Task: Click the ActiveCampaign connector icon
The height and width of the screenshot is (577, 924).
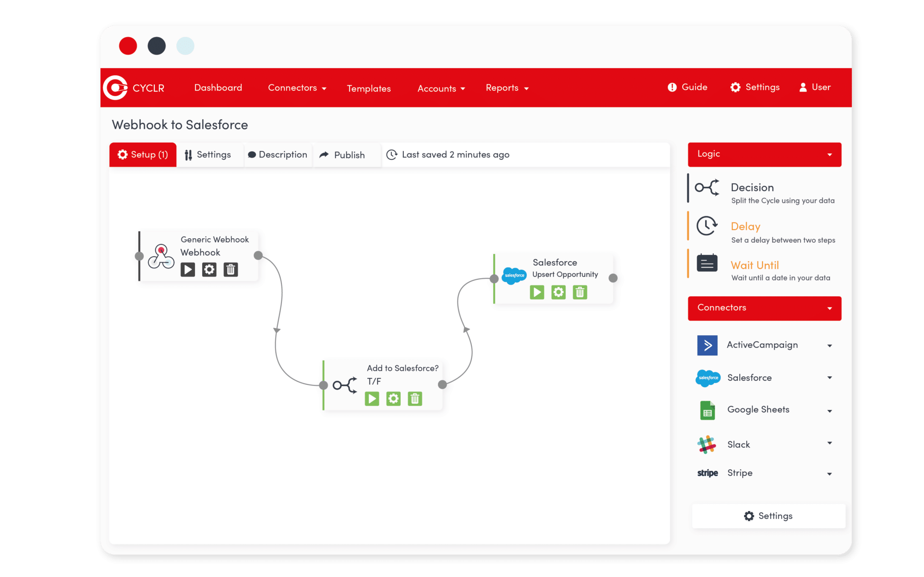Action: 707,346
